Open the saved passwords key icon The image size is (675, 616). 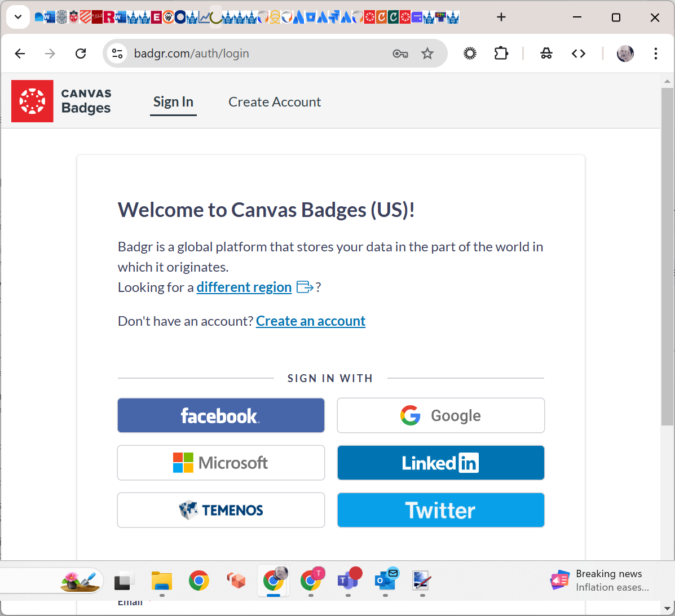tap(400, 54)
